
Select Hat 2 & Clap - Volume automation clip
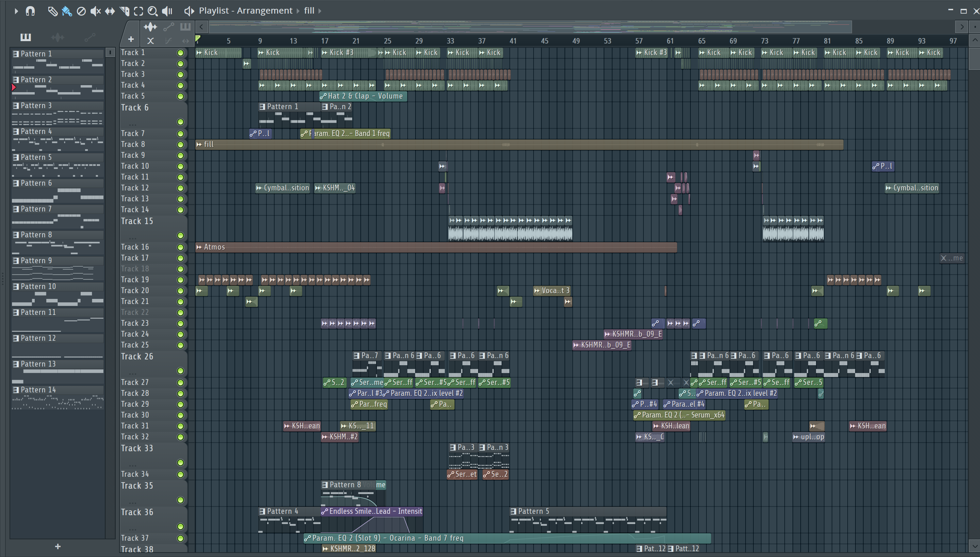pos(363,96)
